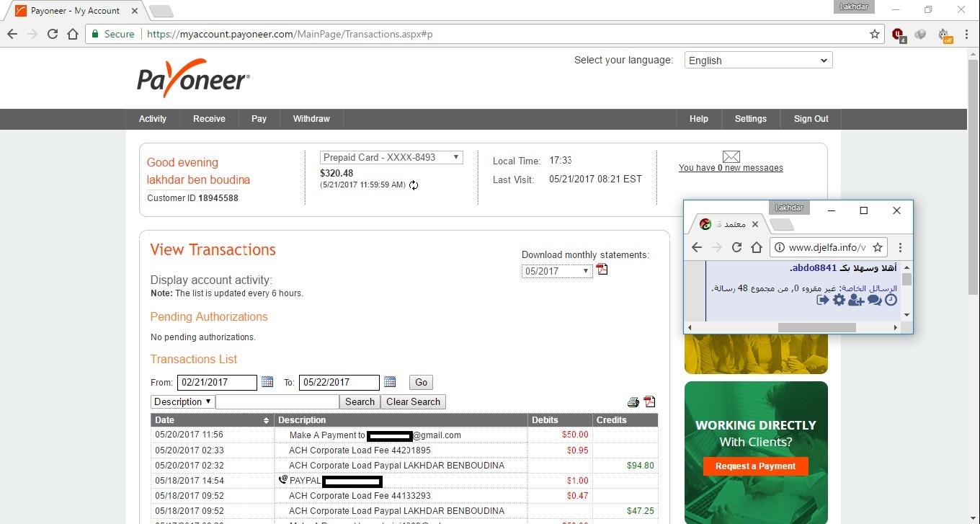Open the 'You have 0 new messages' link
Screen dimensions: 980x524
pyautogui.click(x=731, y=168)
